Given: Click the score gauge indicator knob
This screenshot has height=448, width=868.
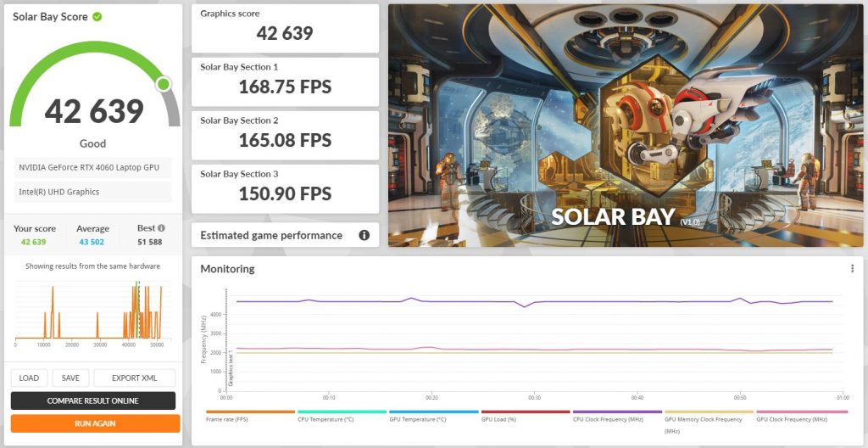Looking at the screenshot, I should [x=164, y=84].
